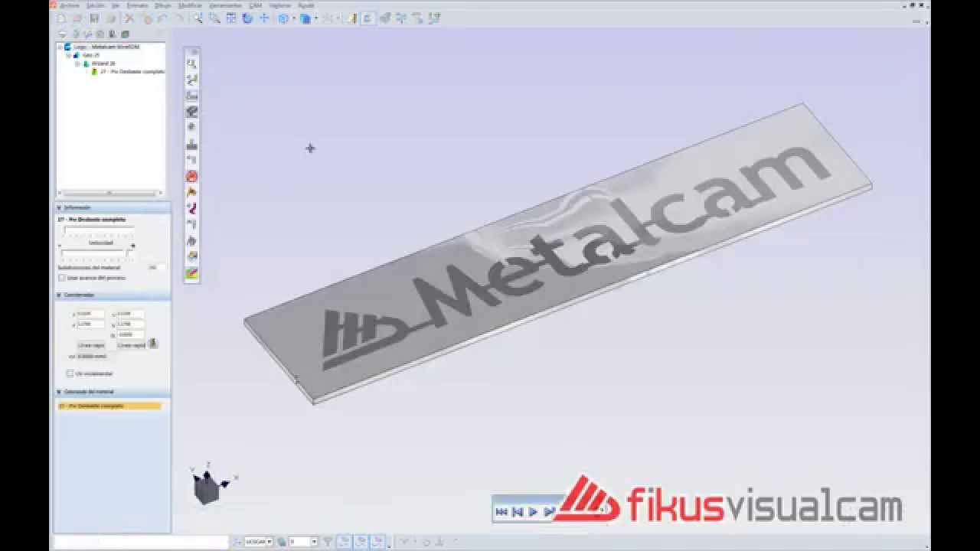This screenshot has height=551, width=980.
Task: Toggle the 'Ult. incremental' checkbox
Action: pos(70,373)
